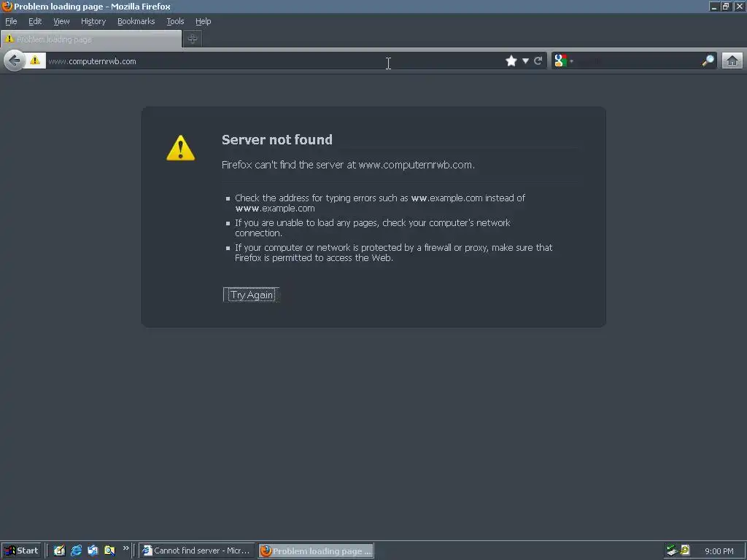Launch the first quick launch icon with pencil

59,551
